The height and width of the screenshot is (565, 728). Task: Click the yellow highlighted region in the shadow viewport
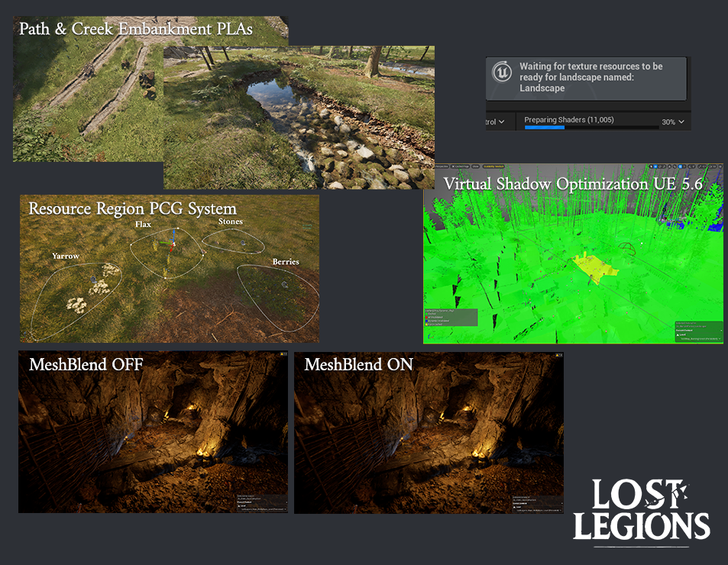[594, 266]
